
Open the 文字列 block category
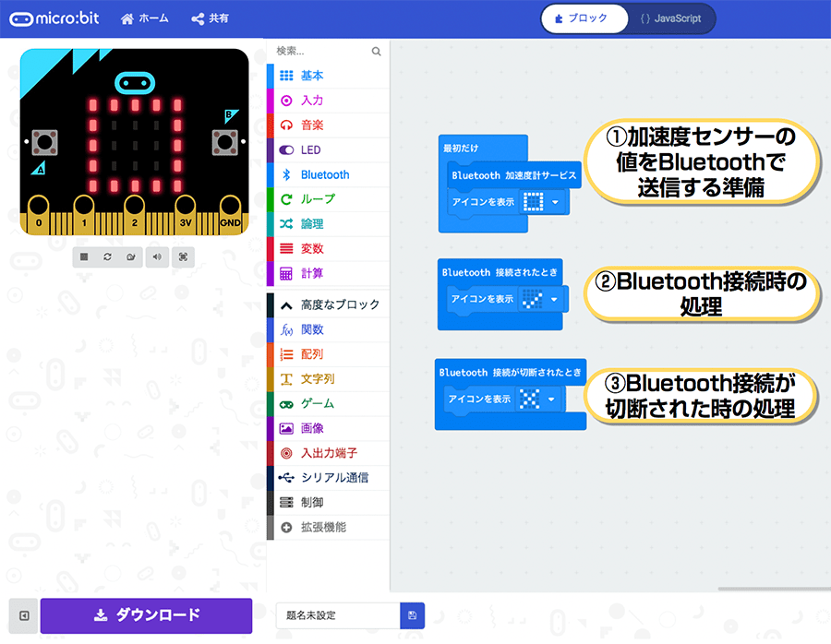pyautogui.click(x=328, y=379)
